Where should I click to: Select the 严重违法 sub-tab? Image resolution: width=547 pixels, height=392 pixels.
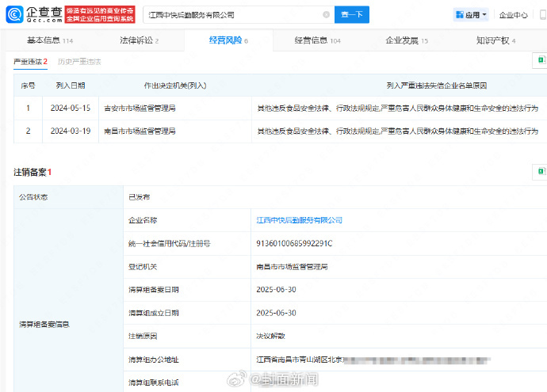(30, 62)
